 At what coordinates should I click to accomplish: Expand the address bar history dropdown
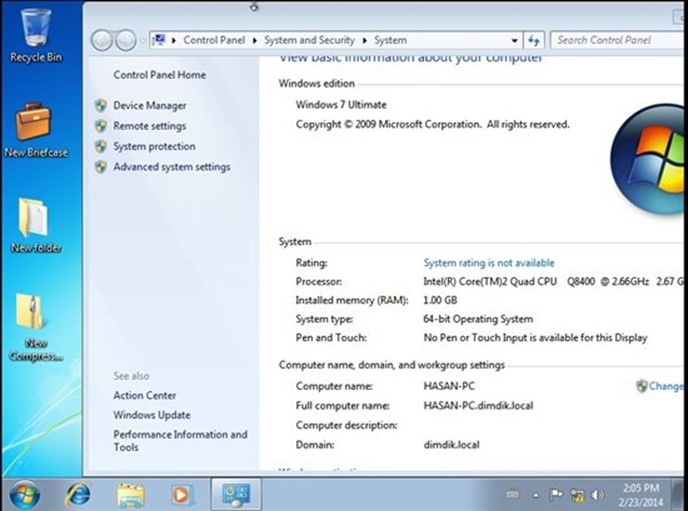514,40
